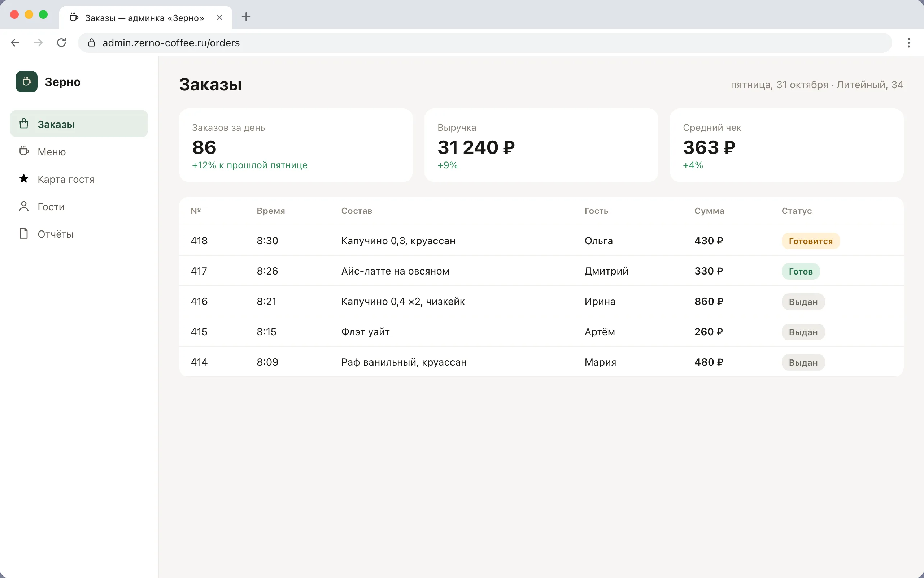924x578 pixels.
Task: Open the browser three-dot menu
Action: (x=908, y=42)
